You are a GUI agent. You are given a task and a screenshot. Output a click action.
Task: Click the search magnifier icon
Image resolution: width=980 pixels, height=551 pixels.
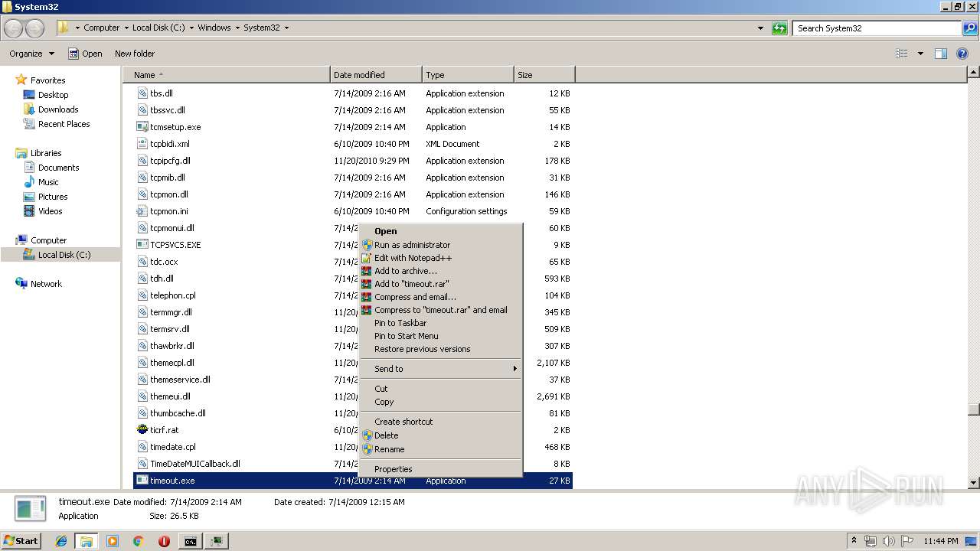pos(970,28)
